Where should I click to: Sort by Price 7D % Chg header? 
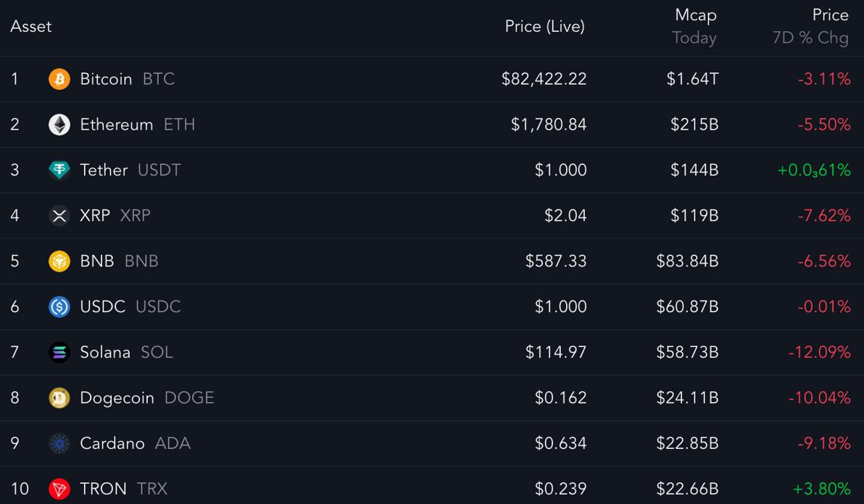(811, 27)
